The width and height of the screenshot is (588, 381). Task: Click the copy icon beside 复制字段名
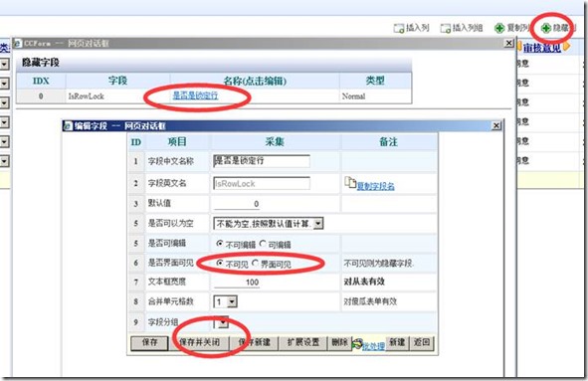click(350, 183)
